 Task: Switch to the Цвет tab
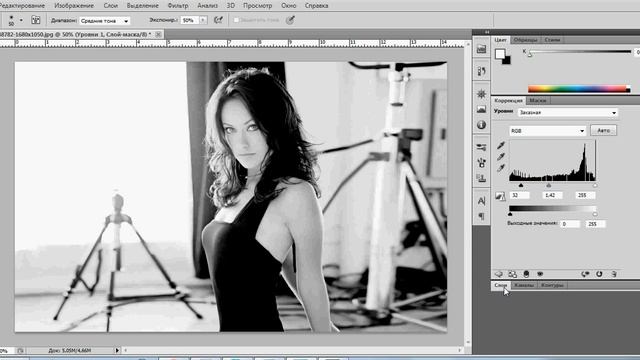tap(500, 40)
